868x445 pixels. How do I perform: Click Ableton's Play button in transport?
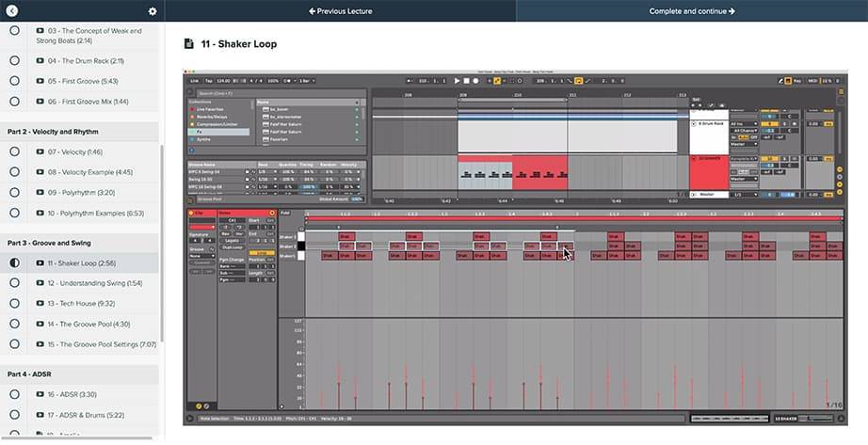(457, 81)
